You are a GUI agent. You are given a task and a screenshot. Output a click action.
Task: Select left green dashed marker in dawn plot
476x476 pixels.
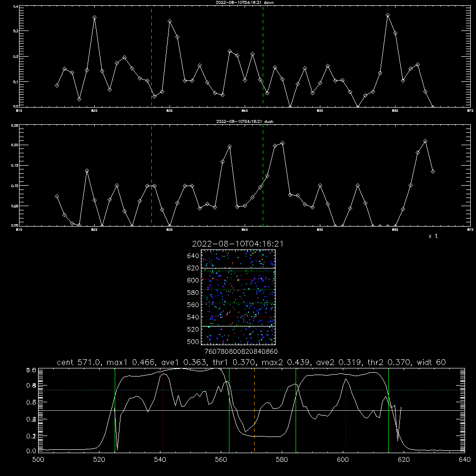(x=151, y=56)
